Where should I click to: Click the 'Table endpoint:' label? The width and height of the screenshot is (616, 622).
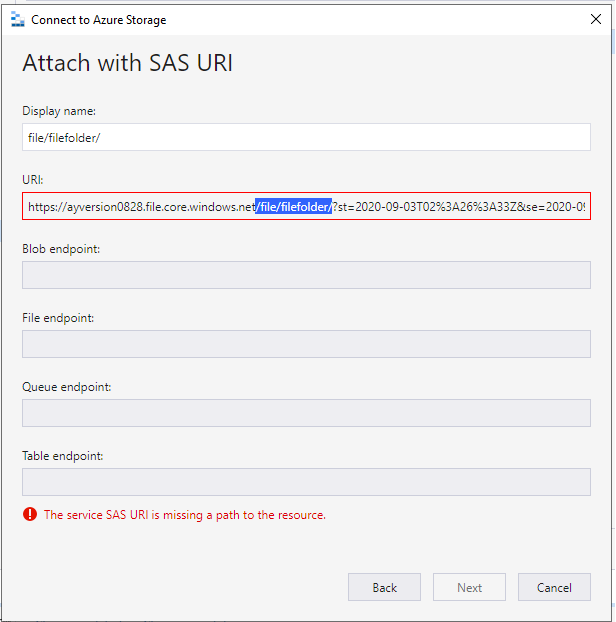click(63, 456)
